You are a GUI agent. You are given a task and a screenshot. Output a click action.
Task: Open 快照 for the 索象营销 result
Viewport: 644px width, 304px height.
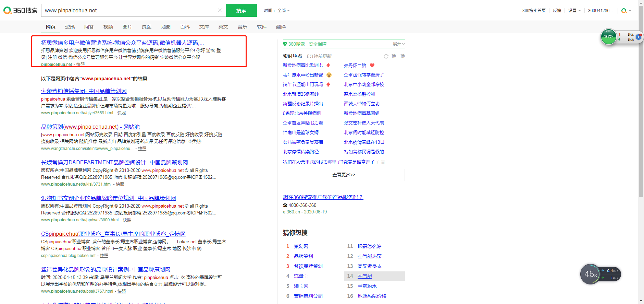(x=122, y=113)
